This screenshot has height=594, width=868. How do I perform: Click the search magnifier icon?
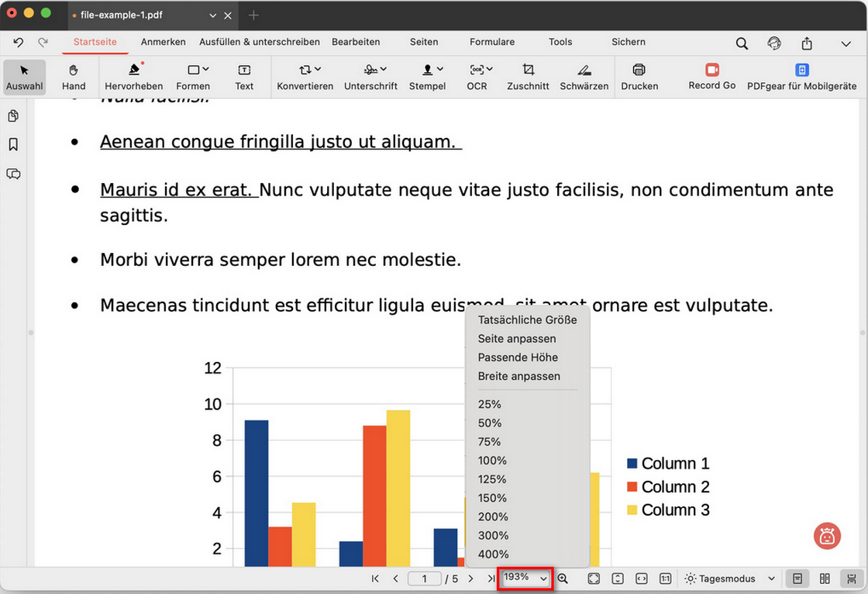click(742, 43)
